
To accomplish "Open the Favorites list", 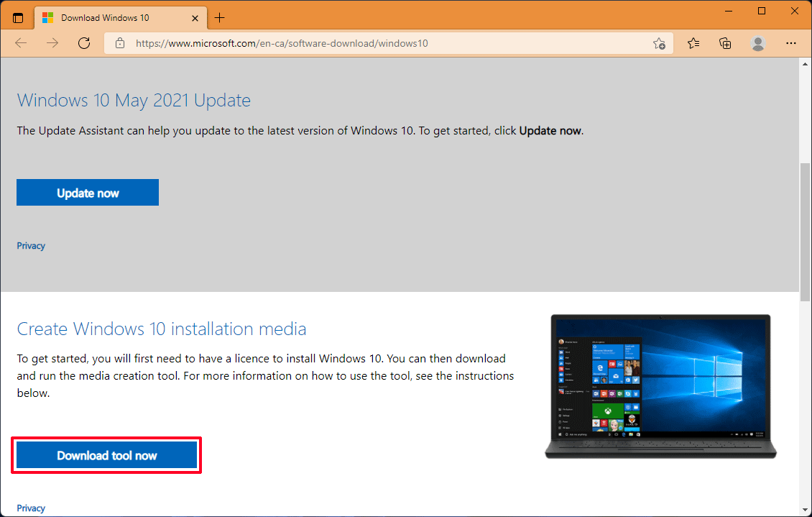I will pos(693,44).
